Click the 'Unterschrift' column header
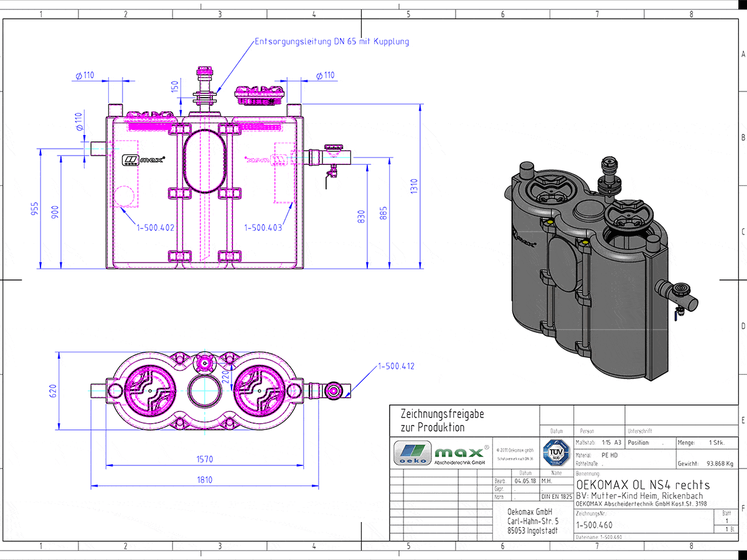This screenshot has height=560, width=747. (x=639, y=431)
